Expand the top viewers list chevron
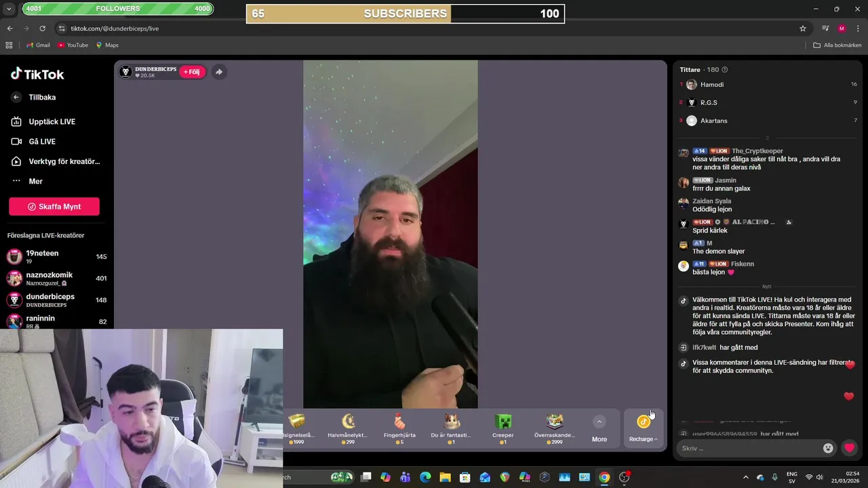Image resolution: width=868 pixels, height=488 pixels. pos(768,138)
